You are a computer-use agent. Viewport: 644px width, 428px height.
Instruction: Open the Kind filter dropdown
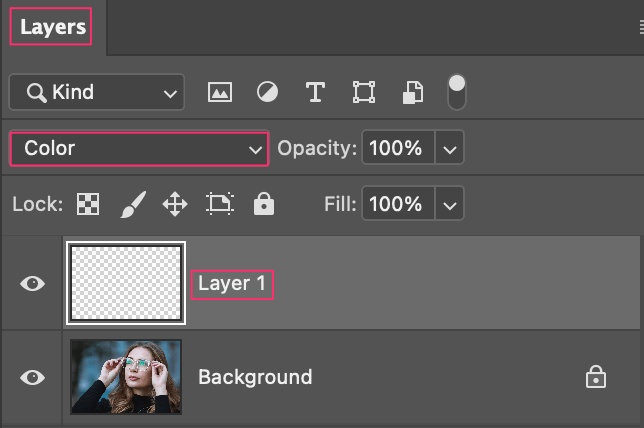(97, 92)
